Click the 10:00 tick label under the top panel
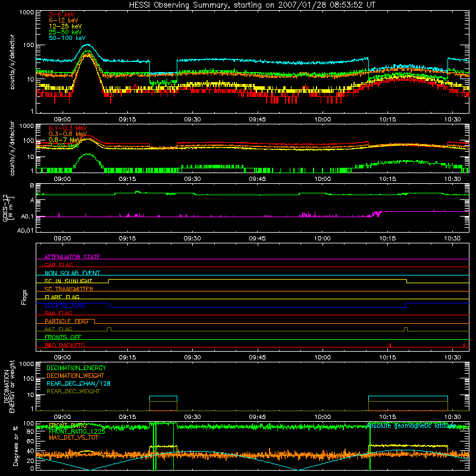 (322, 120)
